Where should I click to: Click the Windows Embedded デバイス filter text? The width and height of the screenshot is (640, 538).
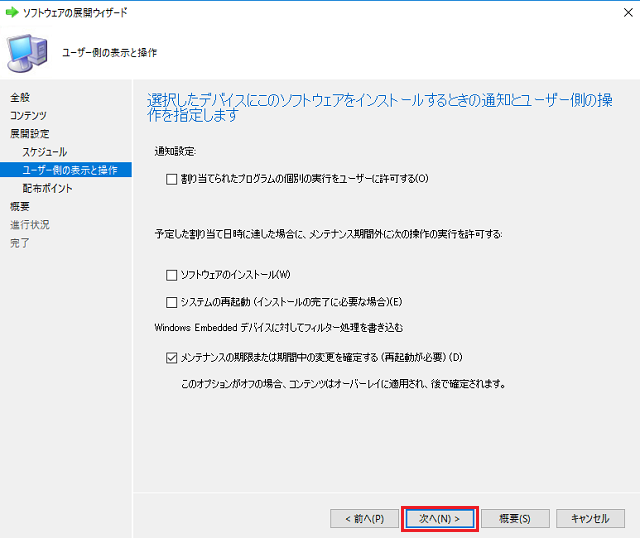[x=279, y=328]
